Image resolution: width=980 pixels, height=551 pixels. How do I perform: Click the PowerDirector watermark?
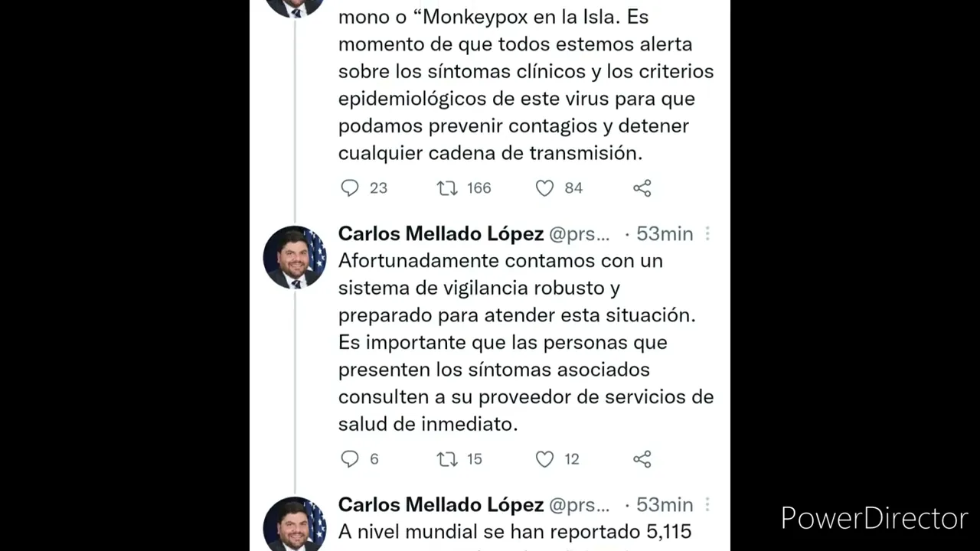pos(874,519)
